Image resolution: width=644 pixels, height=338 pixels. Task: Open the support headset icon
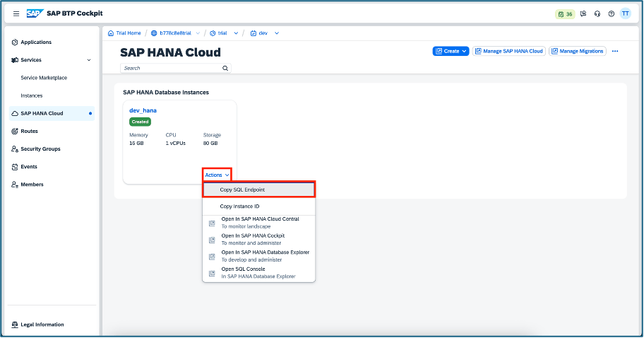[597, 13]
